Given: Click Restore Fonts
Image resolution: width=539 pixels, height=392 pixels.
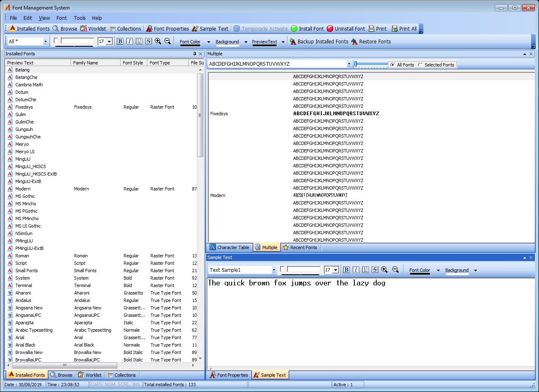Looking at the screenshot, I should (x=371, y=41).
